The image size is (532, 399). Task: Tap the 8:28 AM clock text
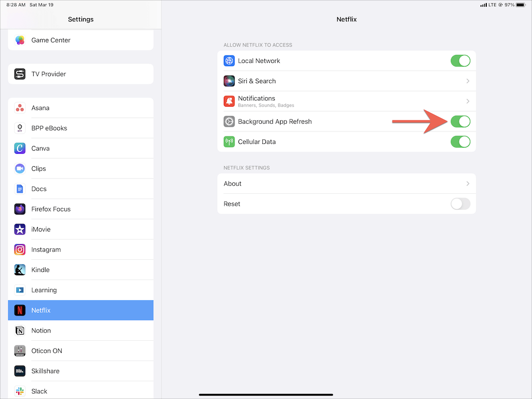pos(16,5)
